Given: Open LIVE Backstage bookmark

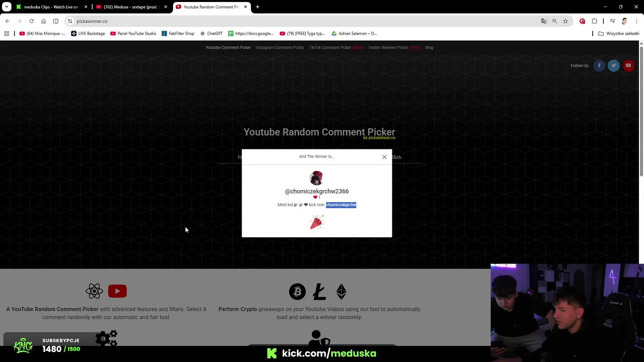Looking at the screenshot, I should click(88, 34).
